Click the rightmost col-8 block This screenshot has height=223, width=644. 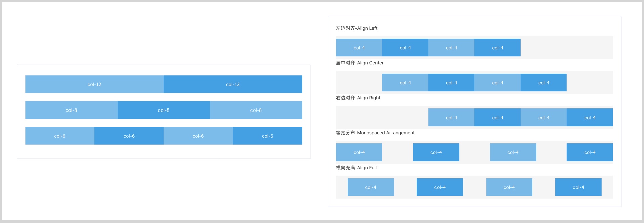[256, 110]
